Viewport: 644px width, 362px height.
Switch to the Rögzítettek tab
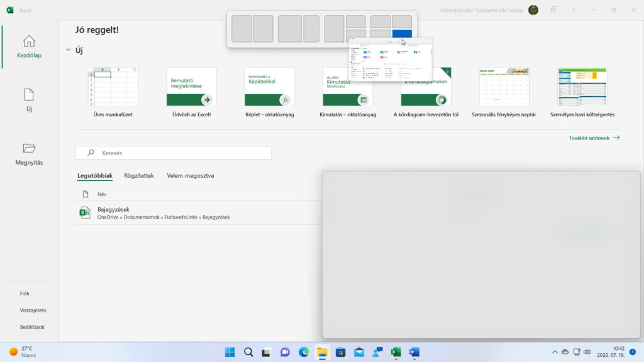(x=139, y=176)
